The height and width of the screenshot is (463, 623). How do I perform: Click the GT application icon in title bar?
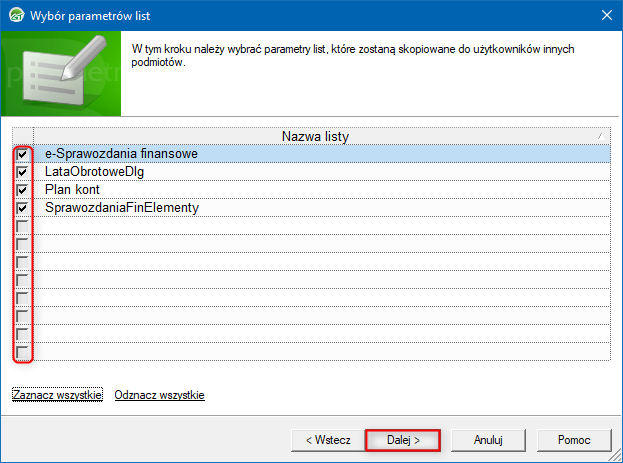tap(17, 15)
